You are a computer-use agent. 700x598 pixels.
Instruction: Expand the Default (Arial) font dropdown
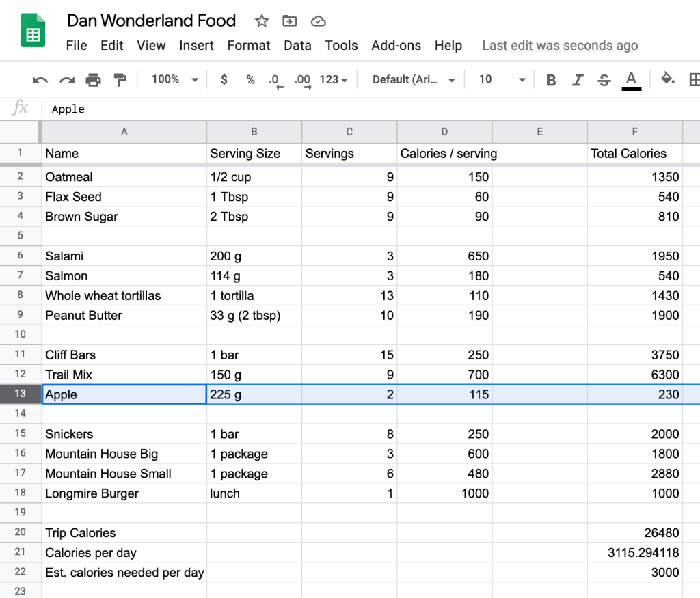[414, 80]
